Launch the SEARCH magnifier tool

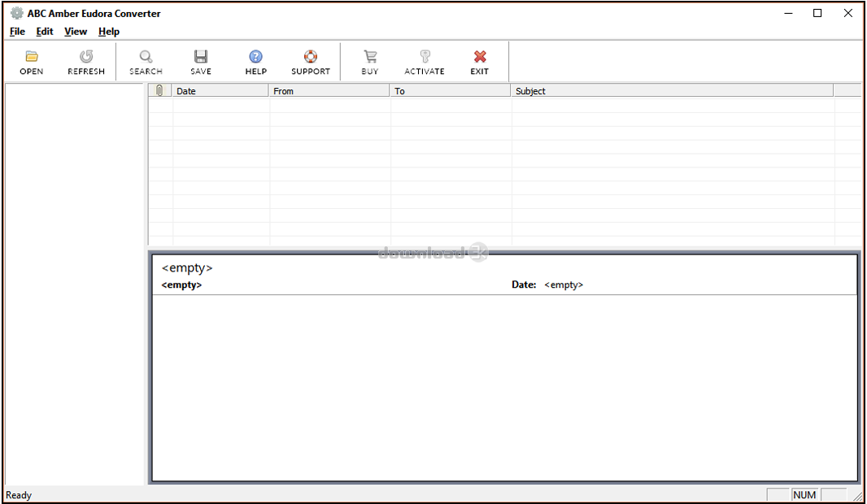coord(146,63)
